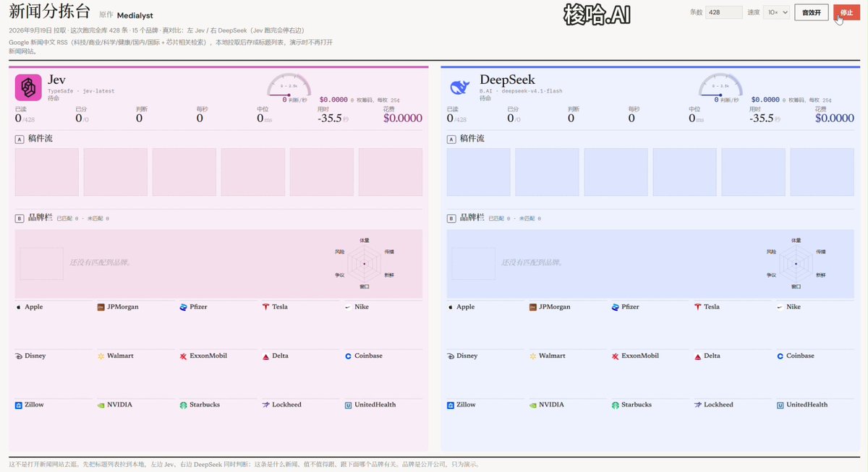Click NVIDIA icon in the Jev brand list
The image size is (868, 472).
coord(101,406)
